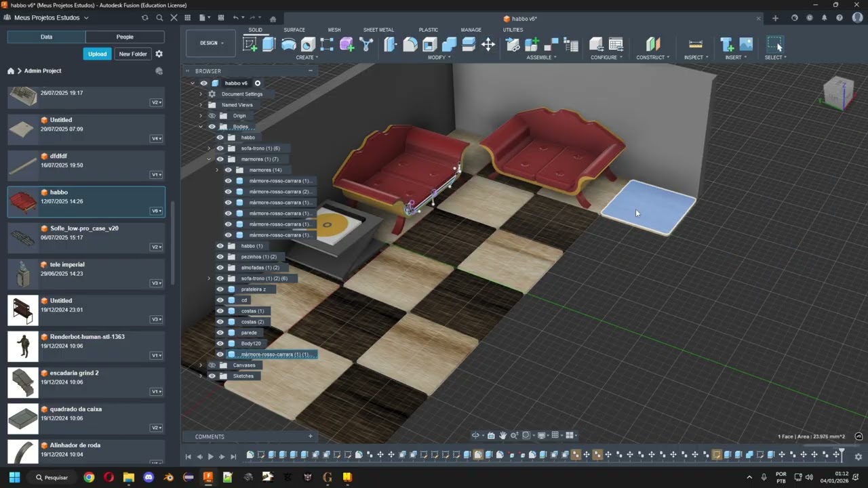
Task: Go to the home icon in breadcrumb
Action: pos(11,70)
